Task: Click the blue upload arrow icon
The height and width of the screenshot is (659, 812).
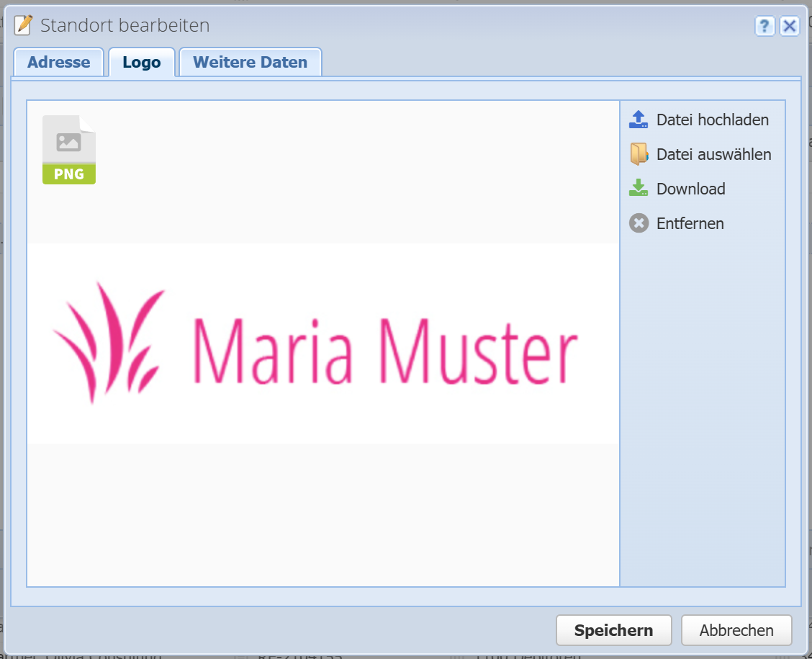Action: [638, 120]
